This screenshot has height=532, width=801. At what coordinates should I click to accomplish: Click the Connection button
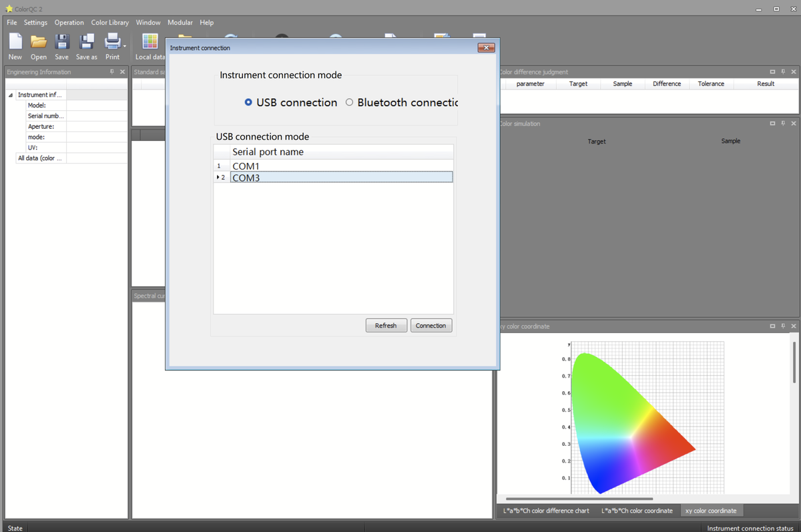tap(431, 326)
